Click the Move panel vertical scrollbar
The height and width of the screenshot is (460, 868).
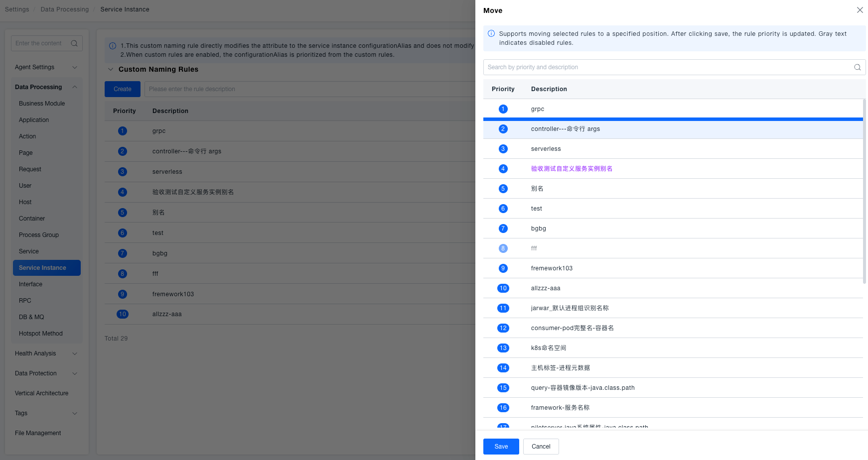(x=865, y=191)
